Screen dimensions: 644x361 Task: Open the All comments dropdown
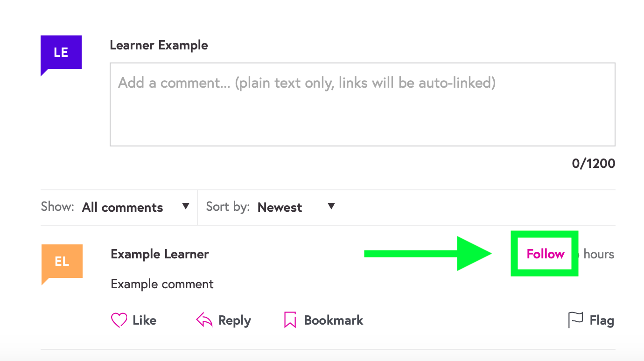pos(123,207)
